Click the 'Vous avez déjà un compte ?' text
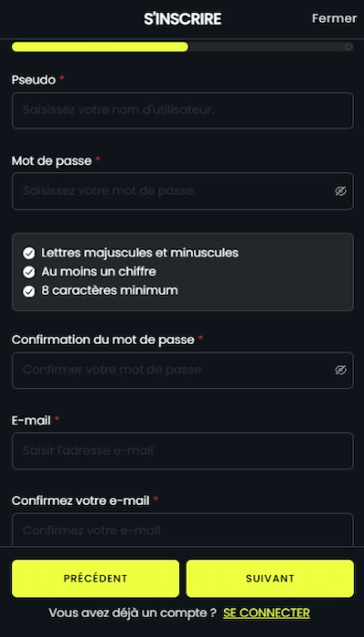364x637 pixels. 133,612
